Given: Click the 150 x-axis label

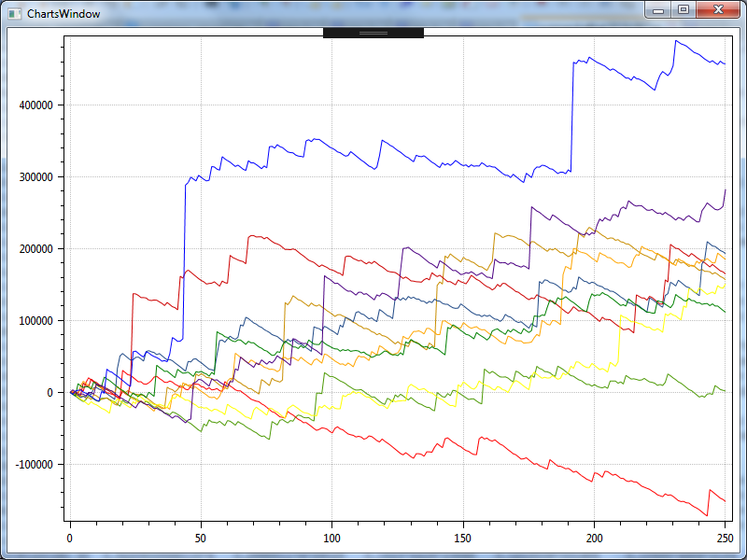Looking at the screenshot, I should [x=462, y=539].
